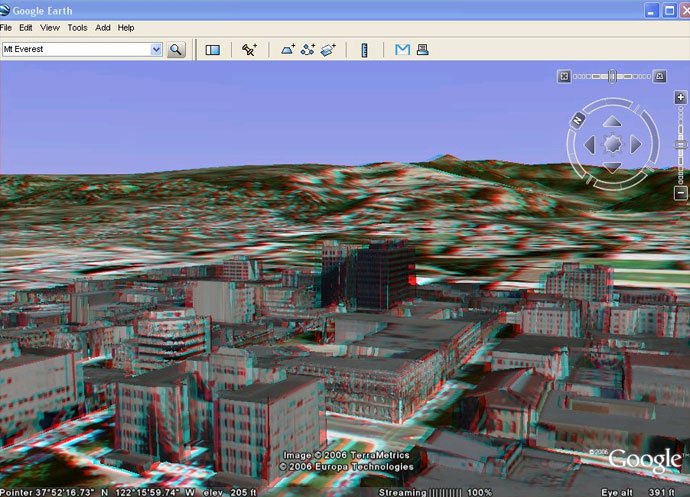Select the Add Path tool
Viewport: 690px width, 497px height.
point(308,50)
